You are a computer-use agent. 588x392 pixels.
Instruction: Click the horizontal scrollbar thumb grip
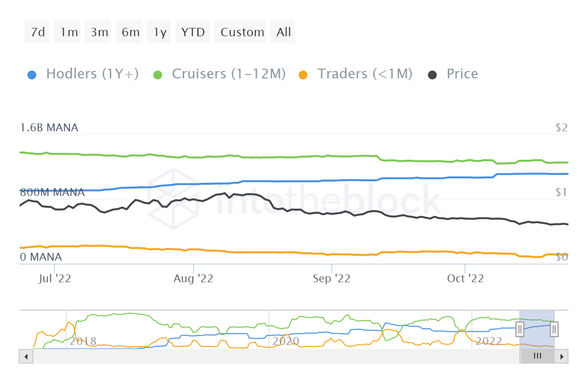click(x=537, y=356)
